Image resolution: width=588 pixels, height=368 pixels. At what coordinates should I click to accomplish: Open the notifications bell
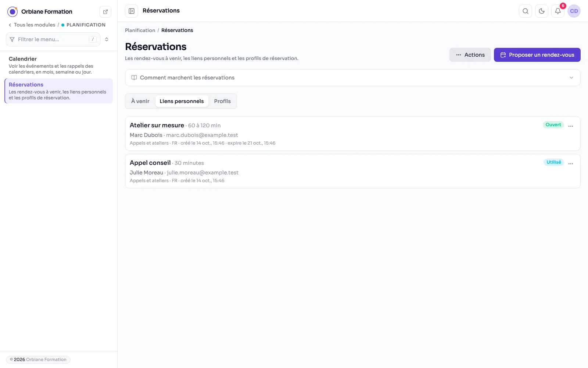[x=558, y=11]
